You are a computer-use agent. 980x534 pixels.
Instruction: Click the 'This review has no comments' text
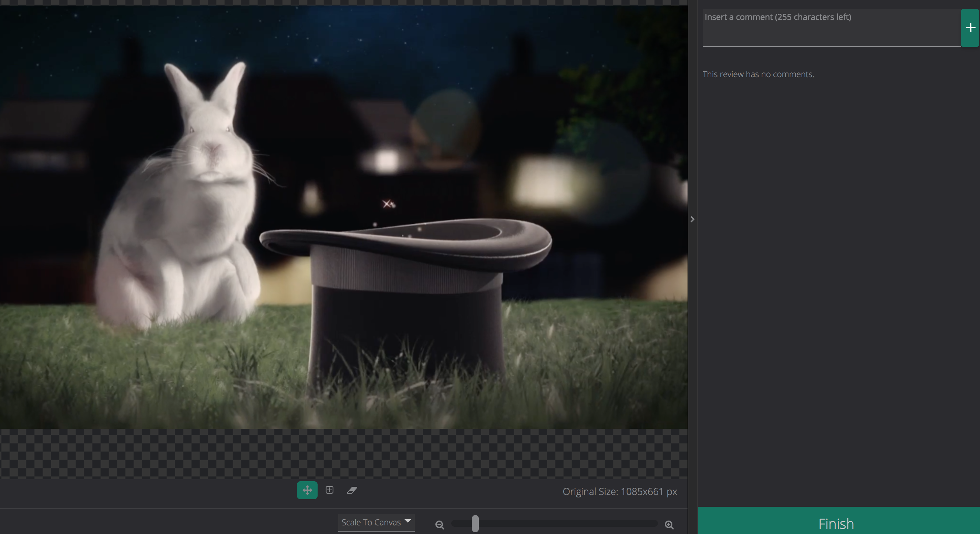pos(758,74)
